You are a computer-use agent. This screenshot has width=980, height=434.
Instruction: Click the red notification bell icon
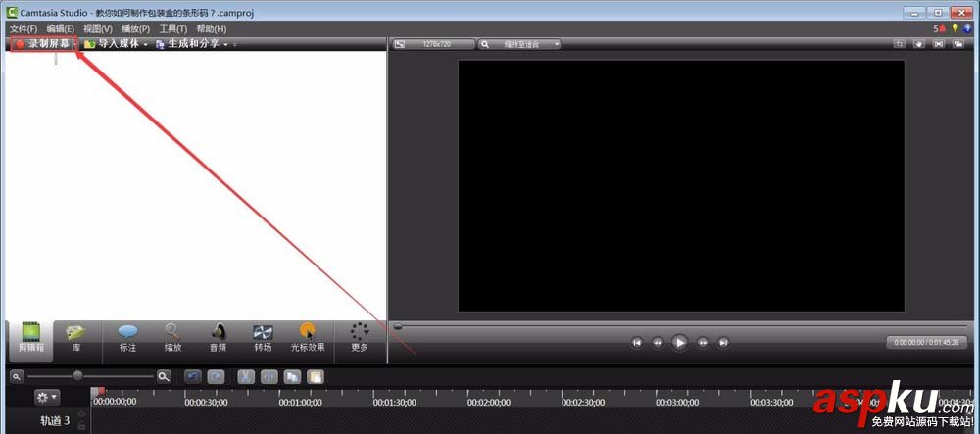[942, 28]
